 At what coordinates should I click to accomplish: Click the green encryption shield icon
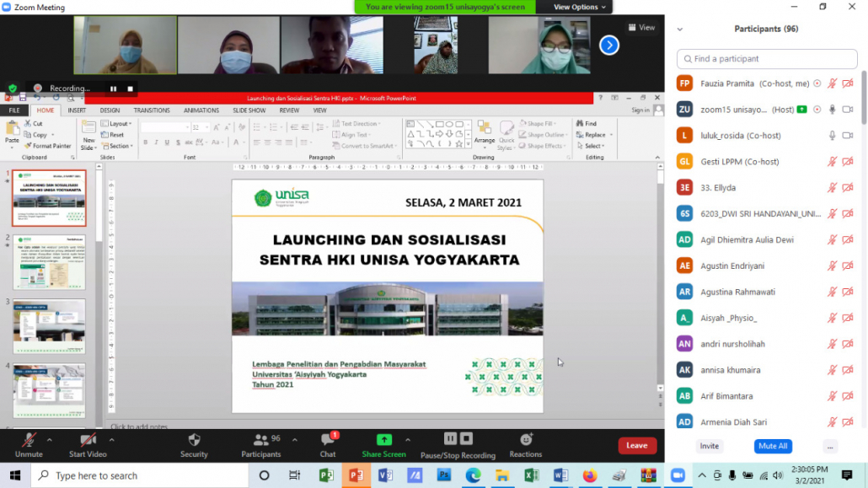tap(13, 88)
